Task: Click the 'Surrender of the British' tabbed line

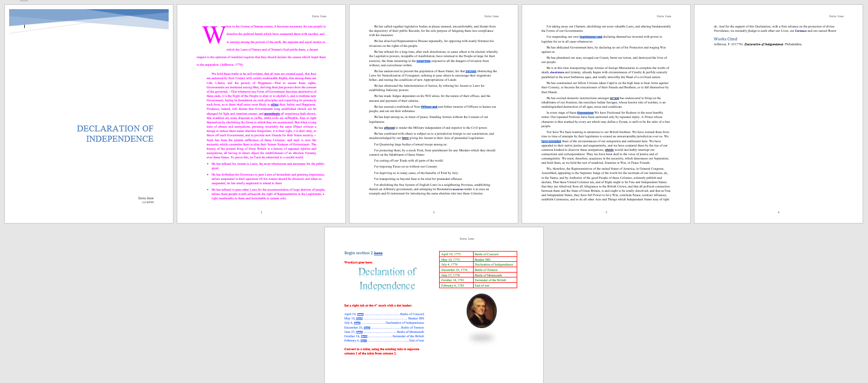Action: coord(384,336)
